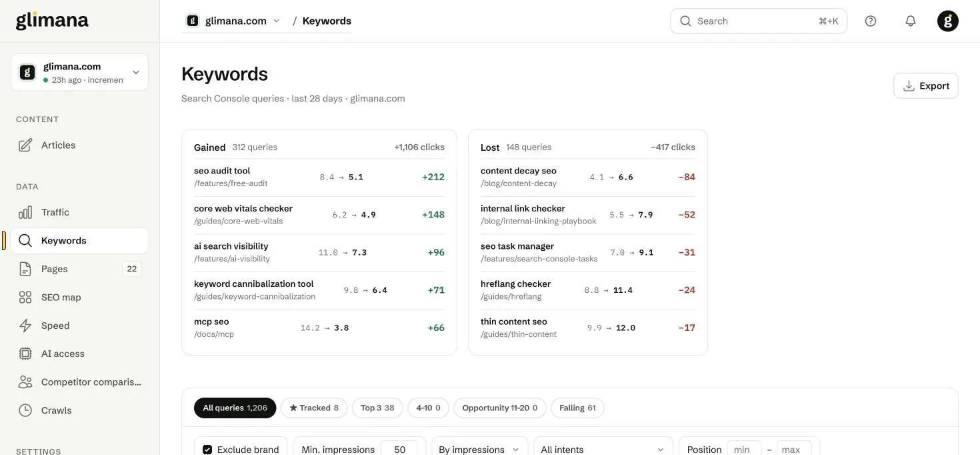Open the All intents dropdown

coord(603,448)
